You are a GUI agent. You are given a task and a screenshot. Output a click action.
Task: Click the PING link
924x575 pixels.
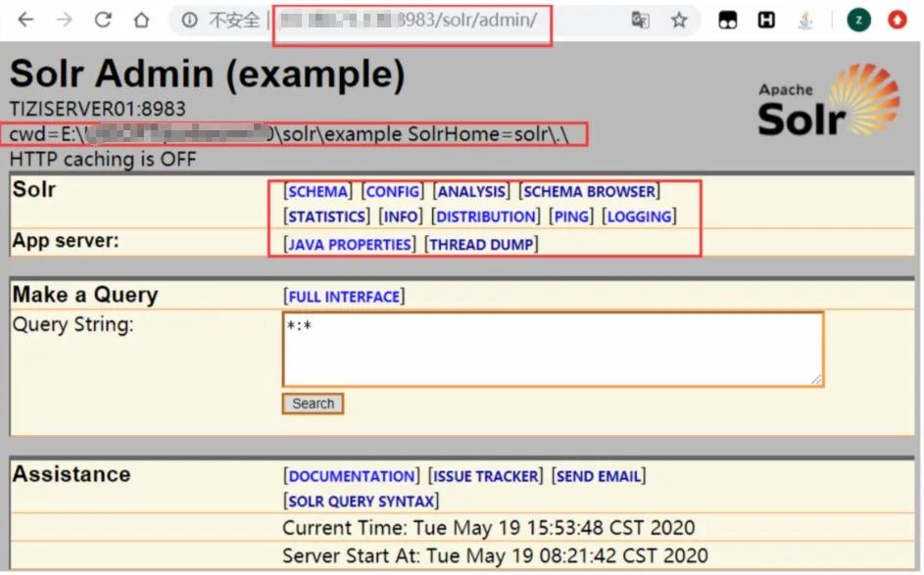coord(571,216)
